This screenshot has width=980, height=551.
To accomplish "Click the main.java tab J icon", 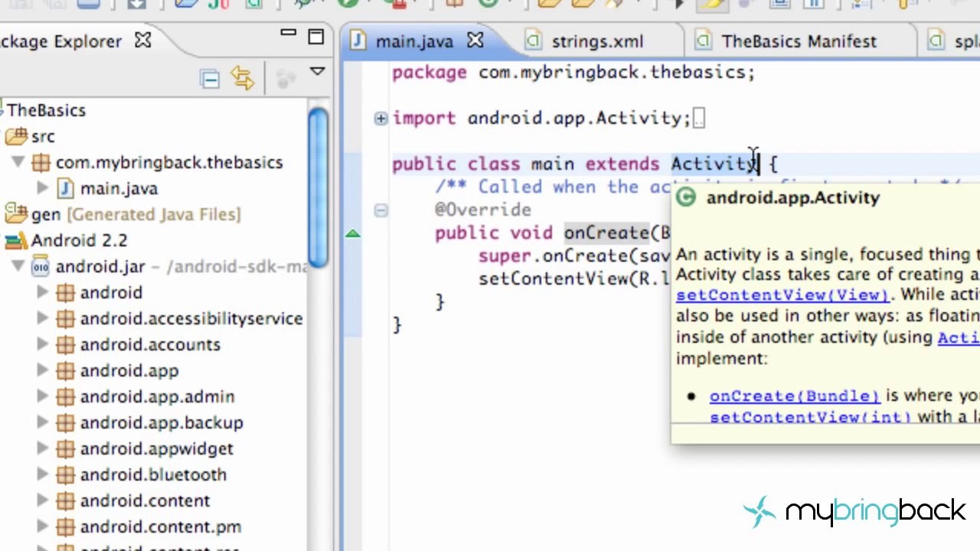I will tap(358, 41).
